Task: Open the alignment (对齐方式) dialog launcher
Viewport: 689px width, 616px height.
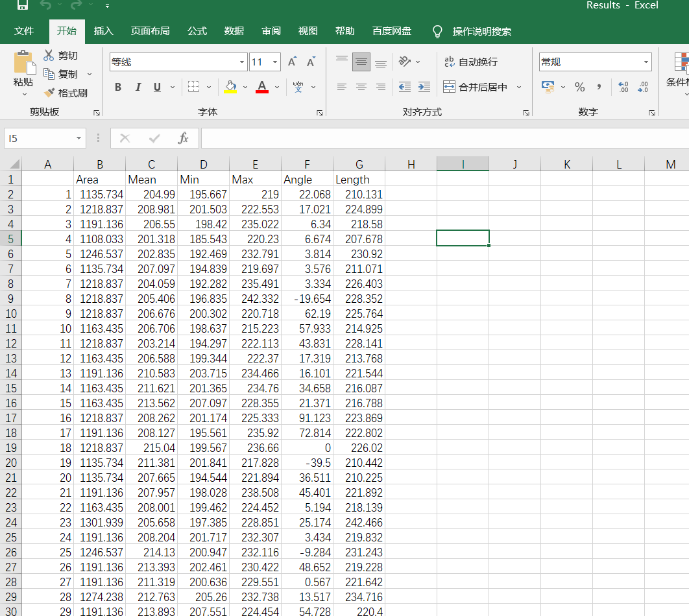Action: [x=526, y=113]
